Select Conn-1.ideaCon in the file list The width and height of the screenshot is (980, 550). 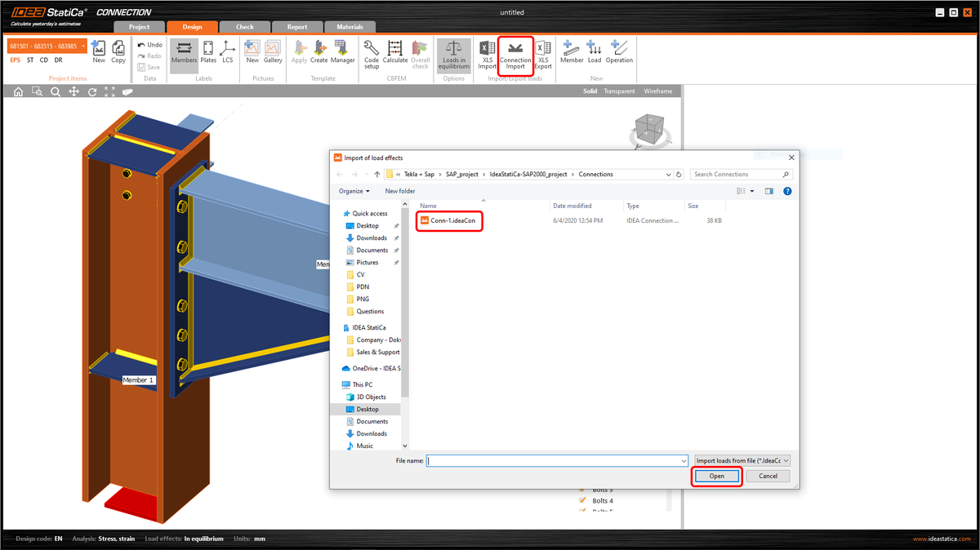[451, 220]
